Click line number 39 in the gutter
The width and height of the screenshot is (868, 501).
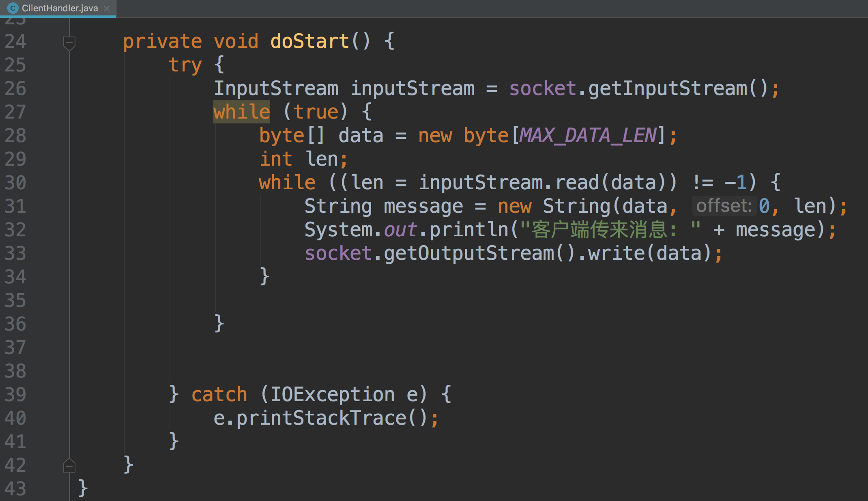tap(15, 395)
